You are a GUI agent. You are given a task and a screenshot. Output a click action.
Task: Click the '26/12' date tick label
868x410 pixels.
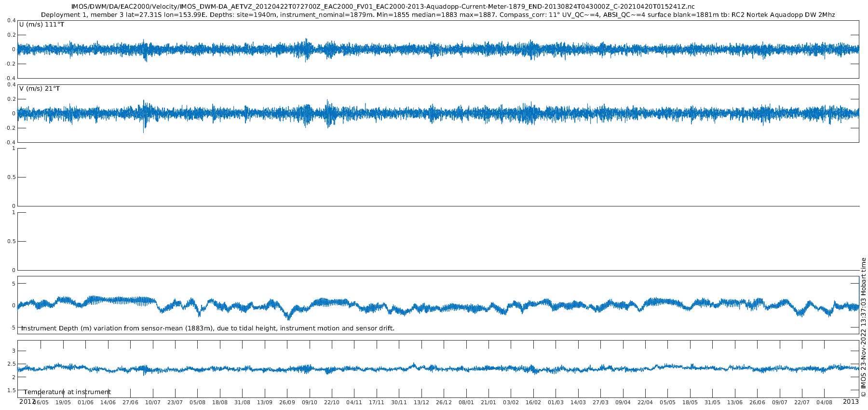pos(444,402)
